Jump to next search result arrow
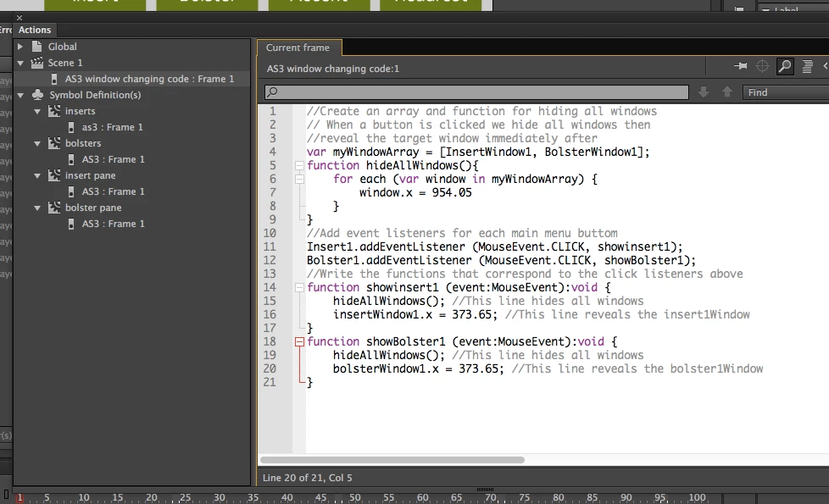Screen dimensions: 829x504 coord(704,92)
